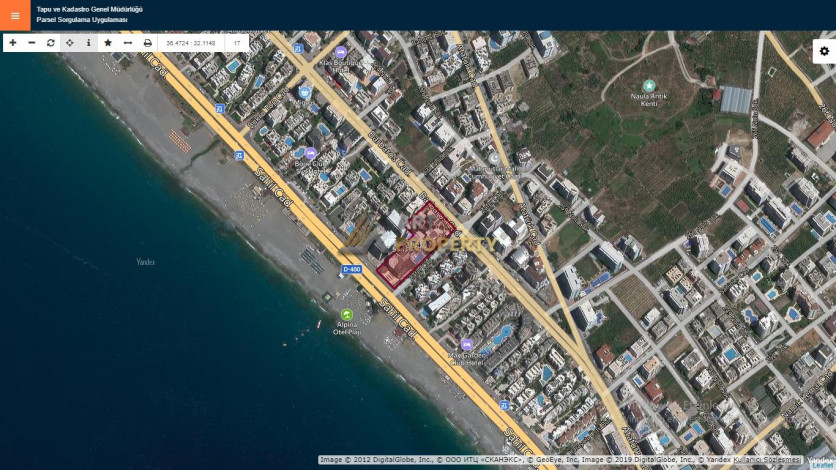The height and width of the screenshot is (470, 836).
Task: Print the current map
Action: point(148,43)
